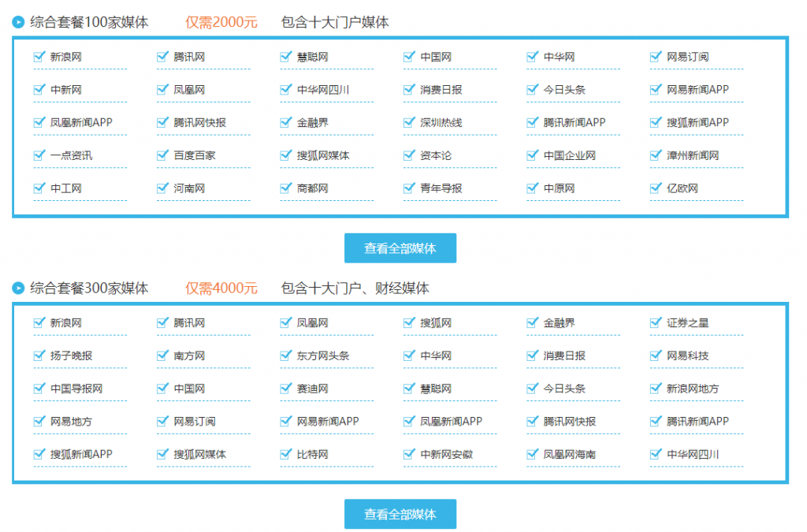Click the 新浪网地方 entry

[693, 389]
